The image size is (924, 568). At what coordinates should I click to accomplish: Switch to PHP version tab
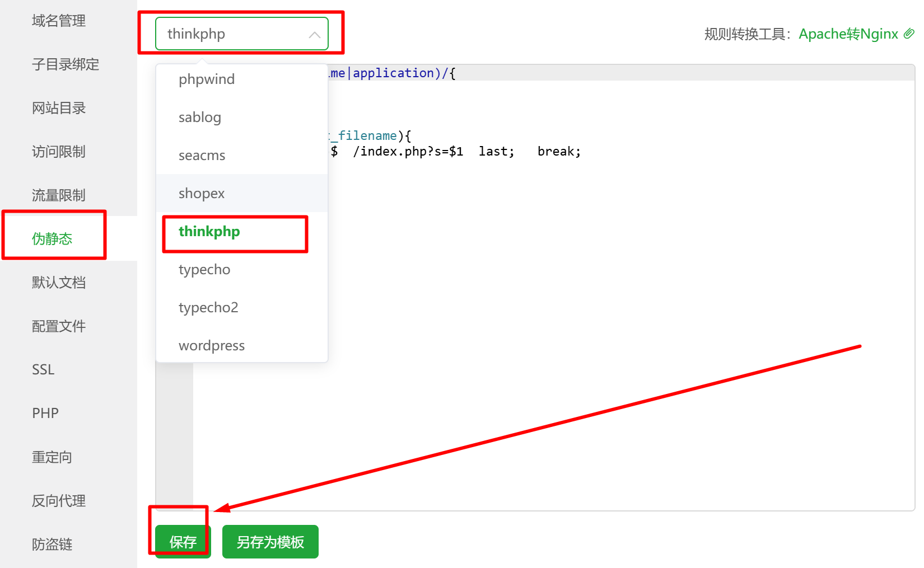coord(45,414)
